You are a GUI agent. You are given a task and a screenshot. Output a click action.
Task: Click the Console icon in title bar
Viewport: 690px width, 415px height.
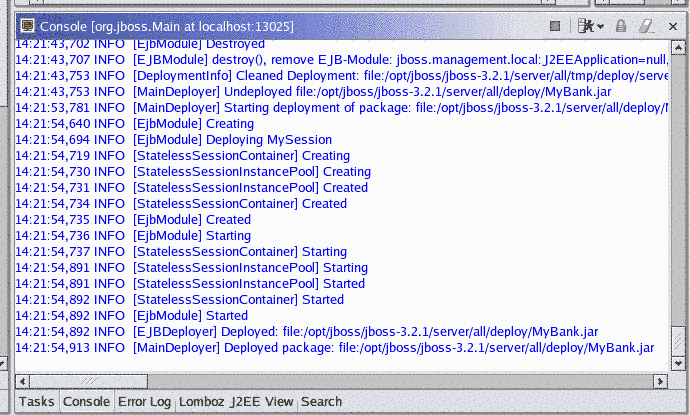click(27, 25)
